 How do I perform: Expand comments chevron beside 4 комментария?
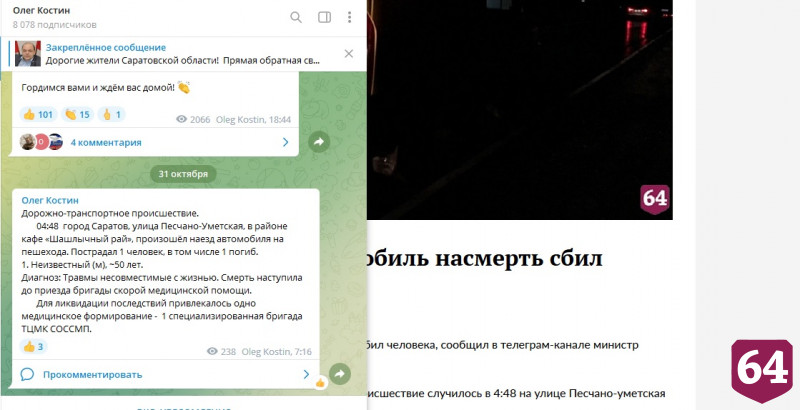286,142
